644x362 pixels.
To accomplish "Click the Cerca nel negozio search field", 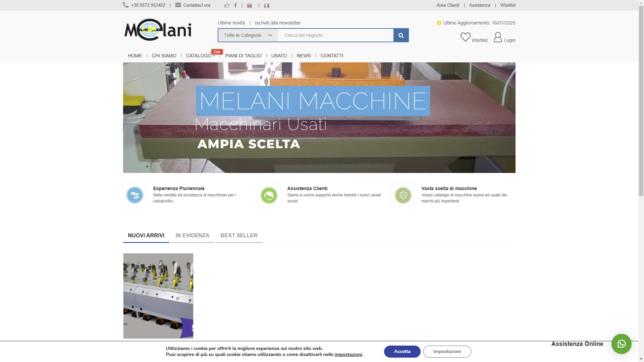I will (x=335, y=35).
